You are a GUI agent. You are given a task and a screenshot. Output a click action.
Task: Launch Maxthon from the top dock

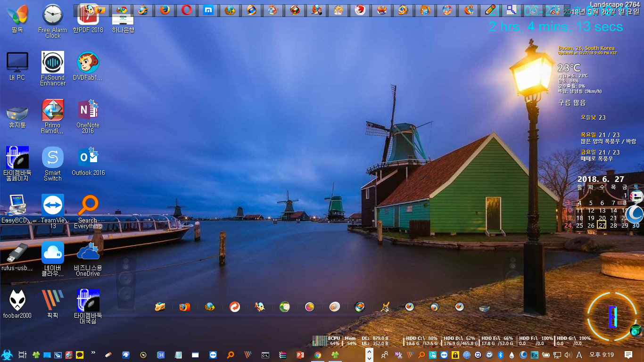pos(208,10)
